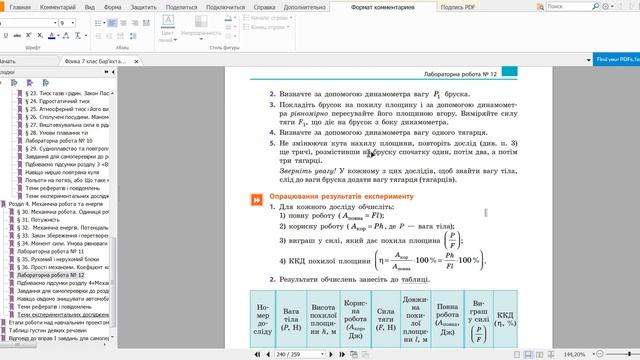
Task: Click the horizontal text scale icon
Action: coord(78,36)
